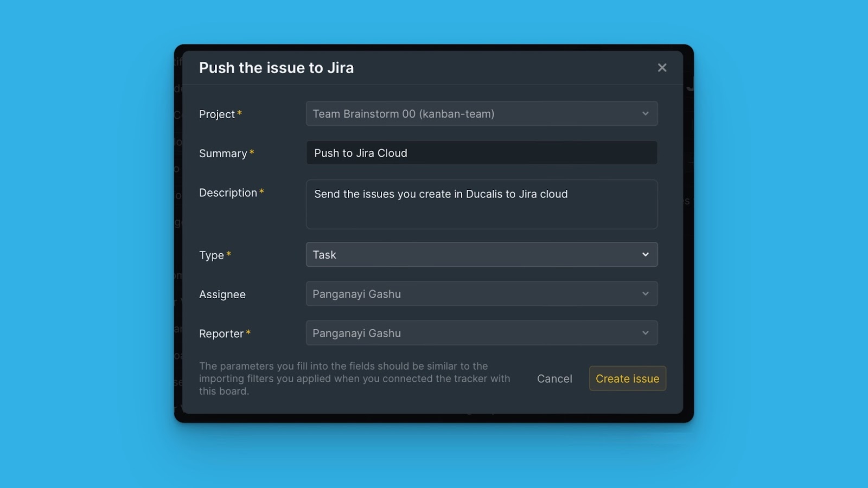Click the Assignee field label
The image size is (868, 488).
[222, 294]
